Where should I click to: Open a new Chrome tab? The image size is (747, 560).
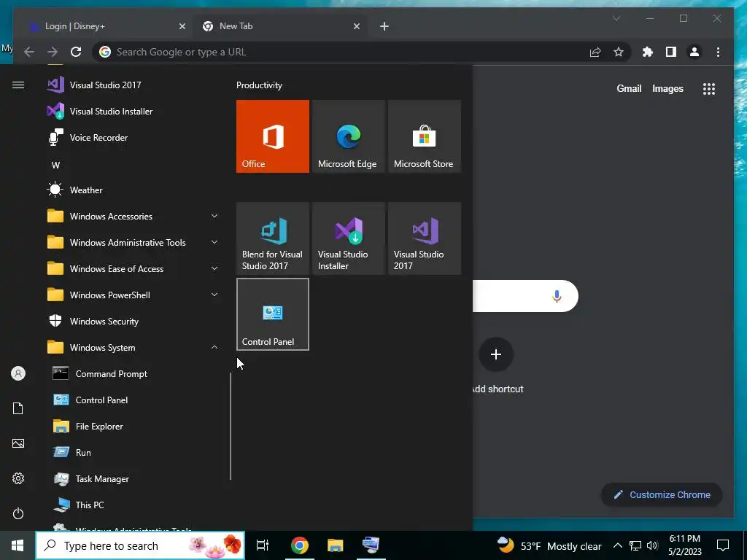click(384, 26)
